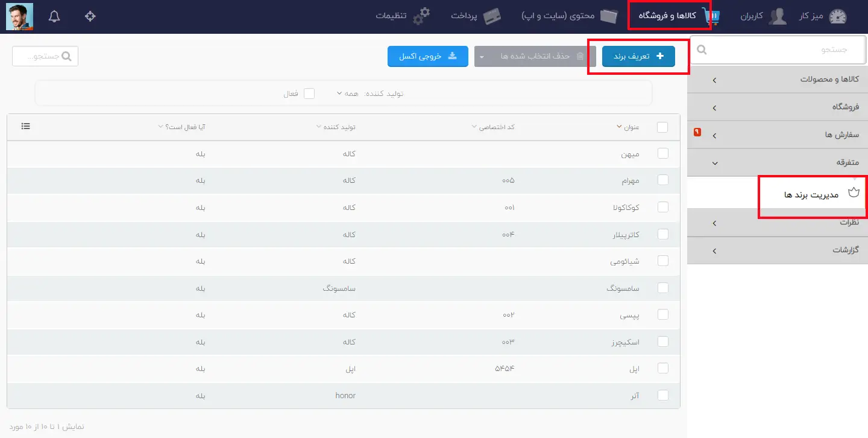
Task: Open تنظیمات settings menu
Action: (403, 16)
